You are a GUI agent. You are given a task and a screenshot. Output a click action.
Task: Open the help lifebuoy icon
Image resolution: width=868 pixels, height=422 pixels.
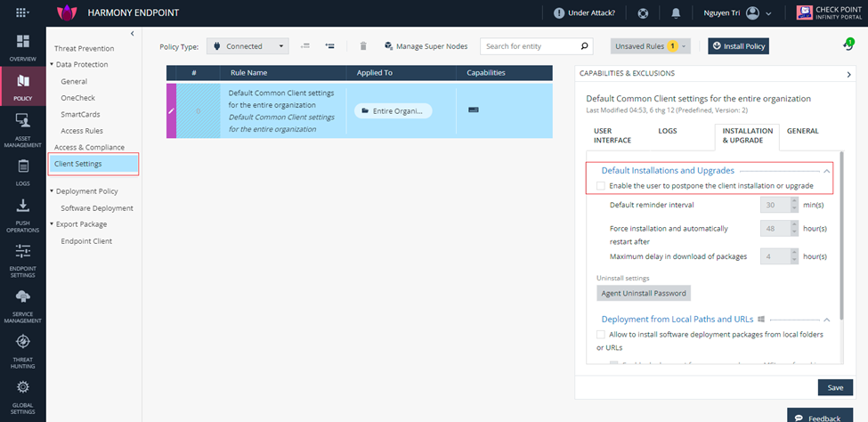pyautogui.click(x=643, y=12)
